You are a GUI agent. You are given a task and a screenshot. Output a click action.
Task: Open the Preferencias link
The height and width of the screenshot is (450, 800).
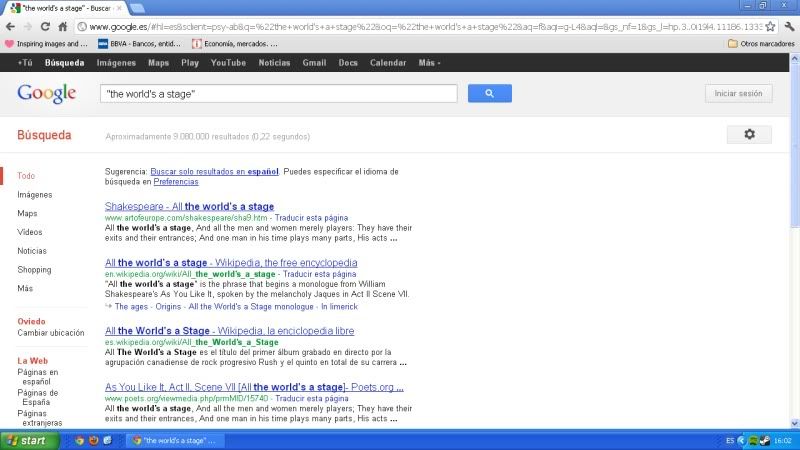pyautogui.click(x=176, y=182)
